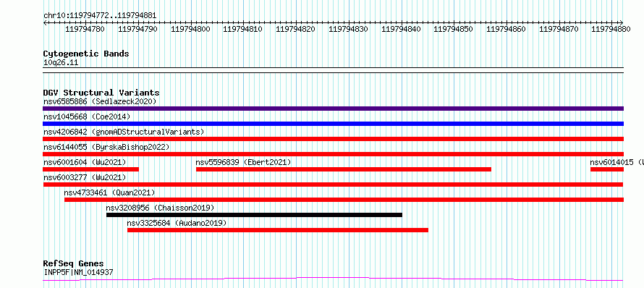The height and width of the screenshot is (288, 644).
Task: Click ruler position 119794850
Action: pyautogui.click(x=454, y=29)
